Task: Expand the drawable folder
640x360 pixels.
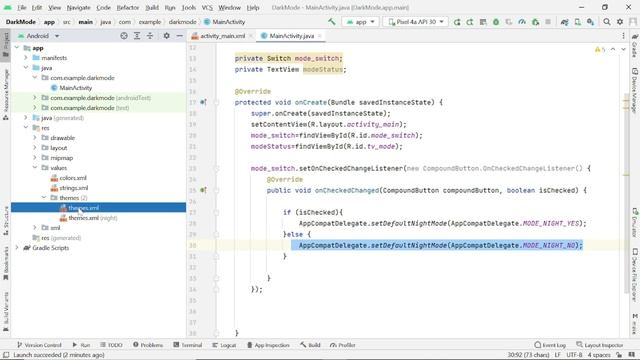Action: [35, 138]
